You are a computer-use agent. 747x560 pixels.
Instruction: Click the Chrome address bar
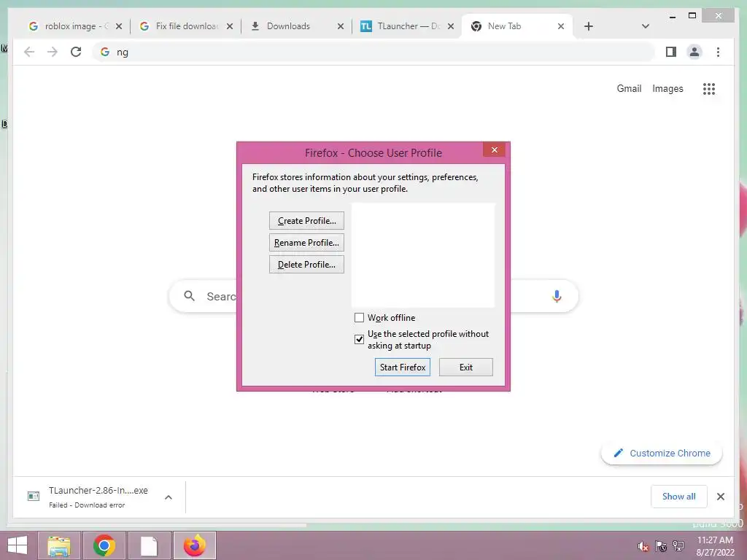pos(374,52)
